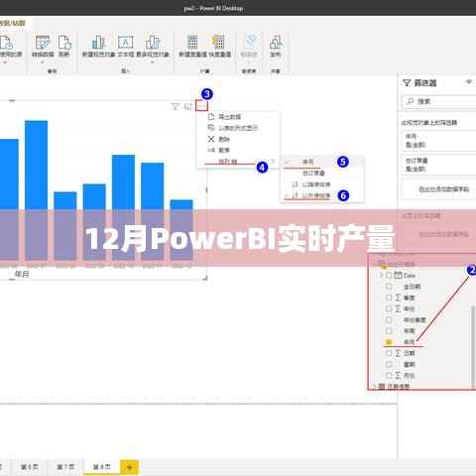476x476 pixels.
Task: Choose 删除 (Remove) from context menu
Action: (x=238, y=139)
